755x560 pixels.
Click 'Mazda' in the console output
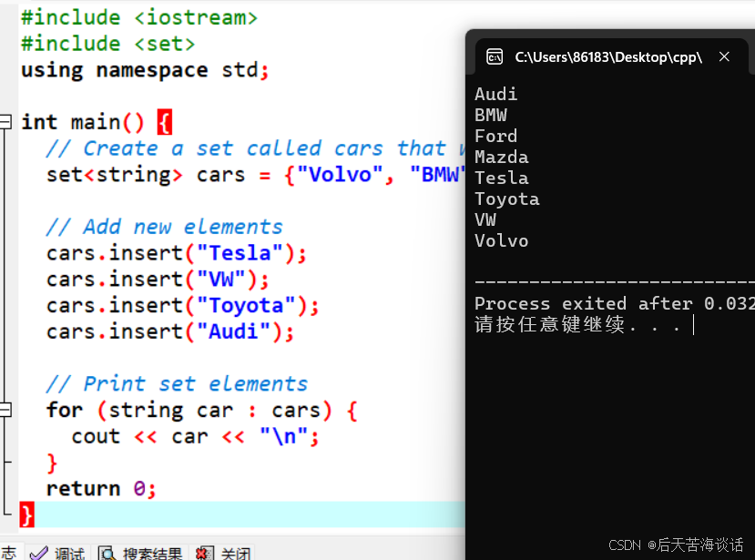click(x=501, y=157)
